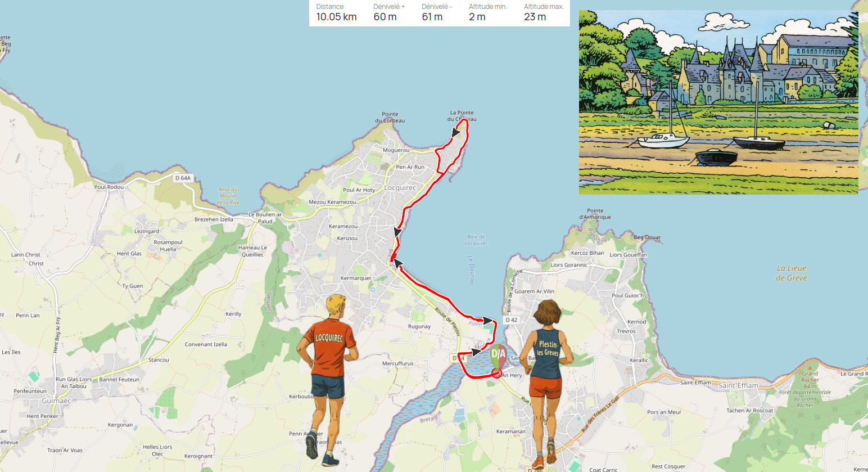Click the Baie de Locquirec water label
The height and width of the screenshot is (472, 868).
click(476, 240)
